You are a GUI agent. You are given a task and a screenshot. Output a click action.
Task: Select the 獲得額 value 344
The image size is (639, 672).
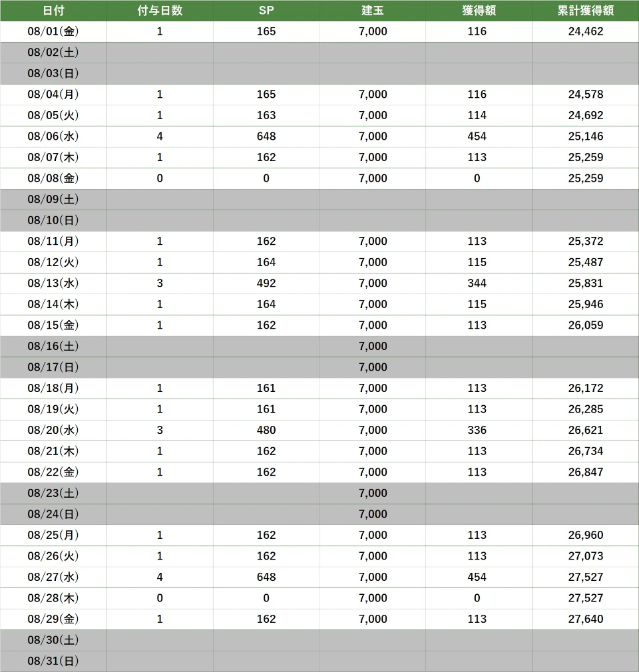click(477, 283)
